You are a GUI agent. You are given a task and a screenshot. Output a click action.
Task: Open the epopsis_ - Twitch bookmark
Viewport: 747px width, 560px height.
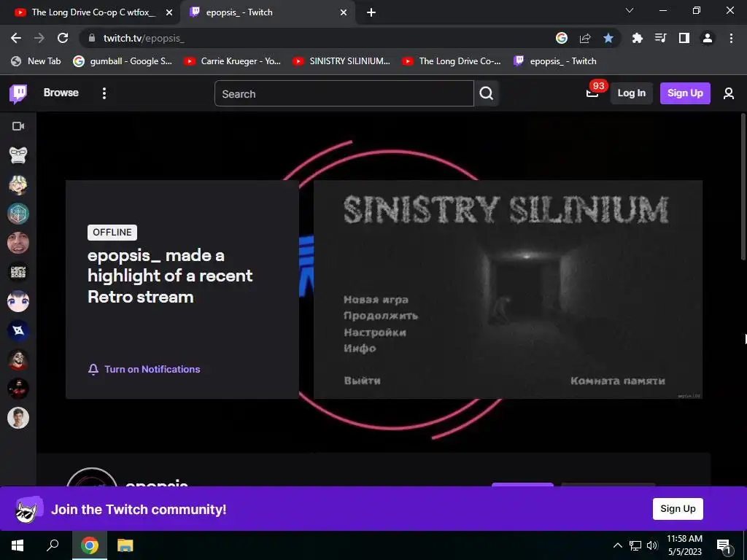[x=555, y=61]
